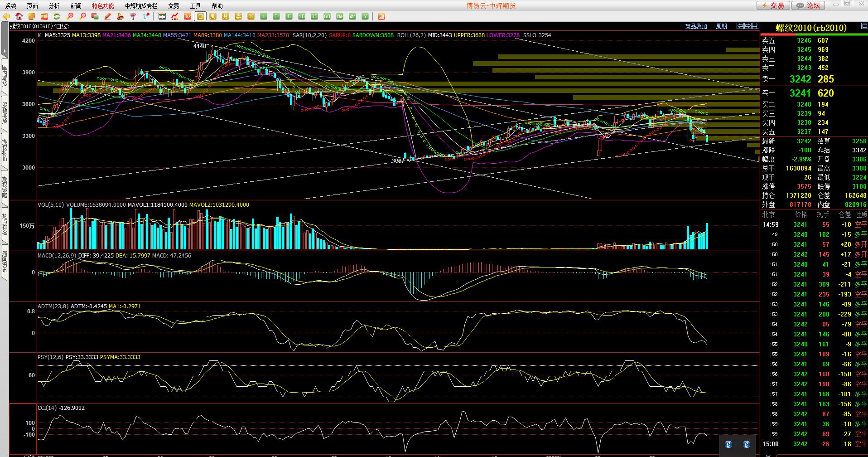Image resolution: width=868 pixels, height=457 pixels.
Task: Open the 周期 period dropdown link
Action: click(721, 26)
